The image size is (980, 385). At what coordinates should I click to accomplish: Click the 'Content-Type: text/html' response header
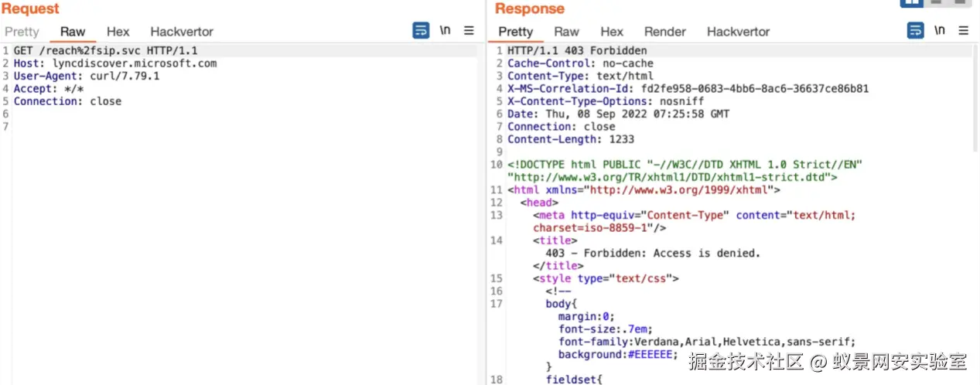coord(581,76)
